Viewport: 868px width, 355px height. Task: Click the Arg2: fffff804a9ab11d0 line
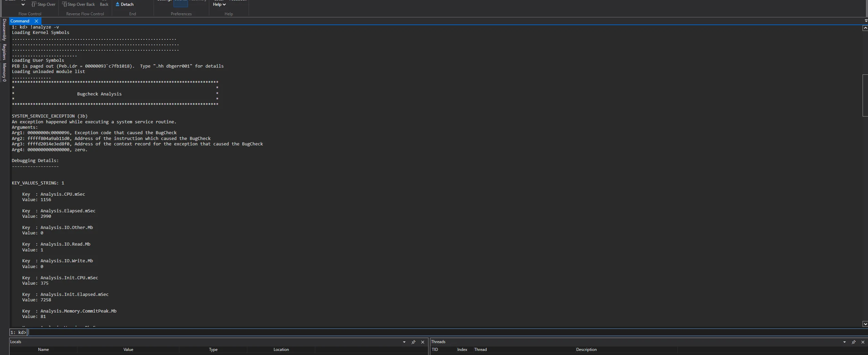(x=111, y=139)
